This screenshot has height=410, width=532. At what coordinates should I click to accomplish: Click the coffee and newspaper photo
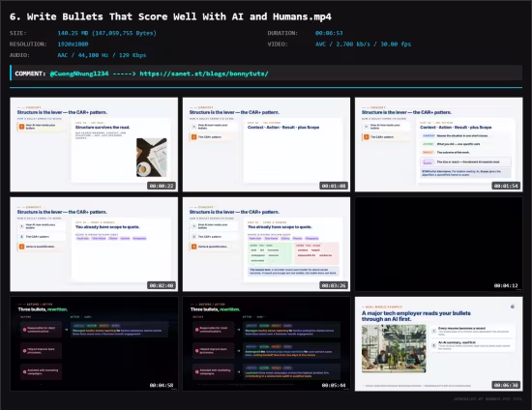click(151, 158)
